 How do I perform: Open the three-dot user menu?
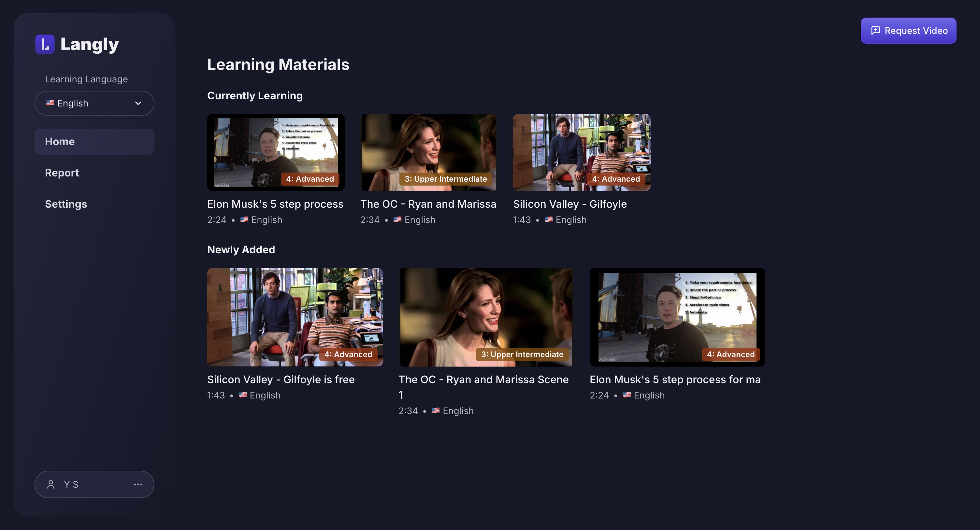(138, 484)
